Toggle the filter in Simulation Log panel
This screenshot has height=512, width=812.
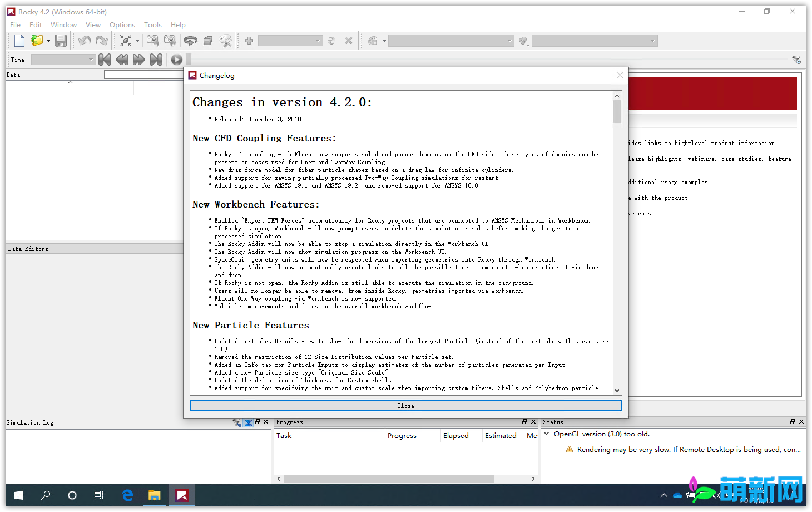coord(236,422)
